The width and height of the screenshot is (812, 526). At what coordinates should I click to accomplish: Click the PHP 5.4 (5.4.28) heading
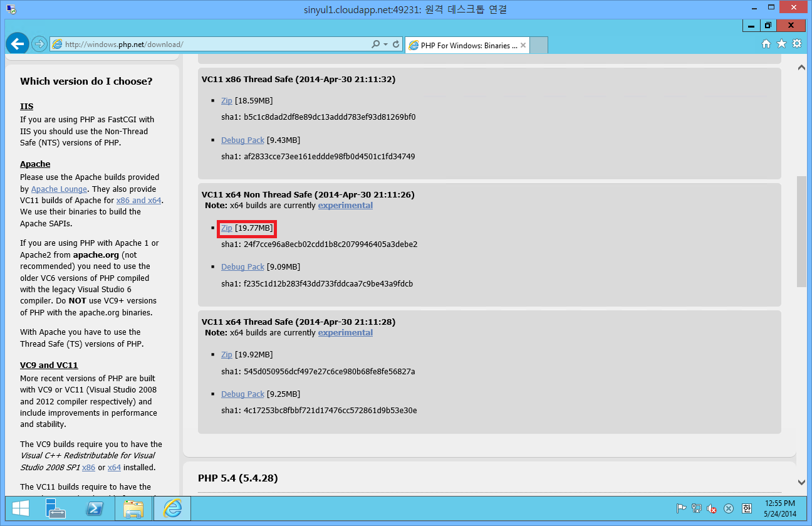(x=237, y=478)
